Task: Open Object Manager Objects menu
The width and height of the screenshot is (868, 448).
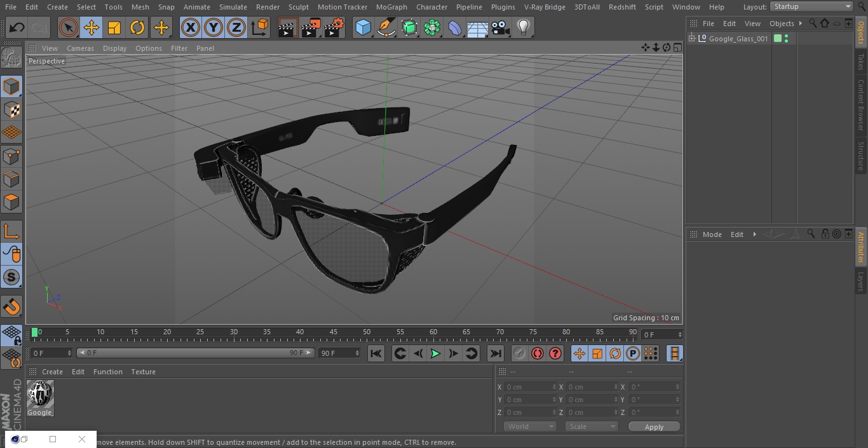Action: pyautogui.click(x=782, y=24)
